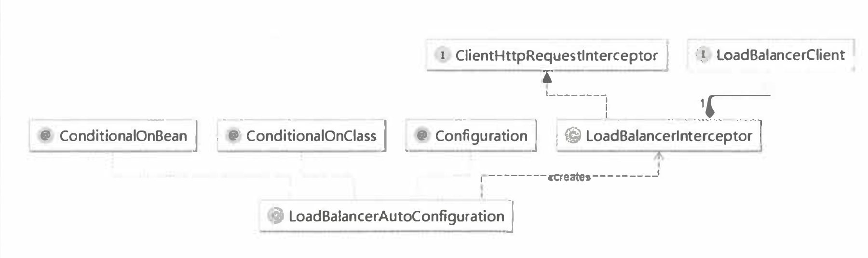Select the ConditionalOnClass node label

point(311,136)
